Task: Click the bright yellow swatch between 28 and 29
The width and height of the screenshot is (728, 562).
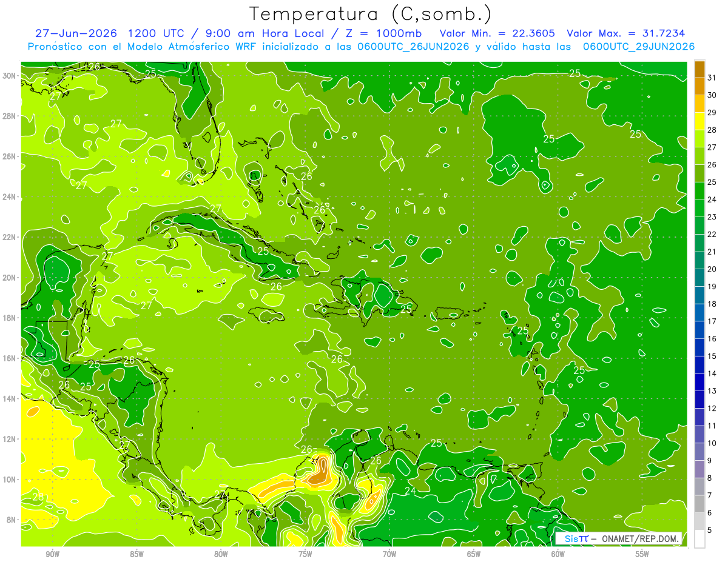Action: click(699, 121)
